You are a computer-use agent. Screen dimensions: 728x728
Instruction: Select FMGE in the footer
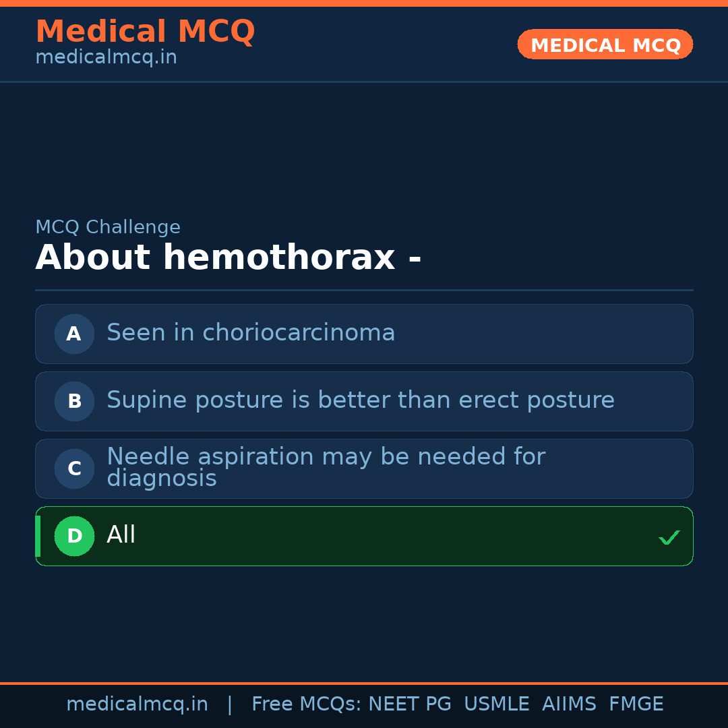click(x=636, y=704)
